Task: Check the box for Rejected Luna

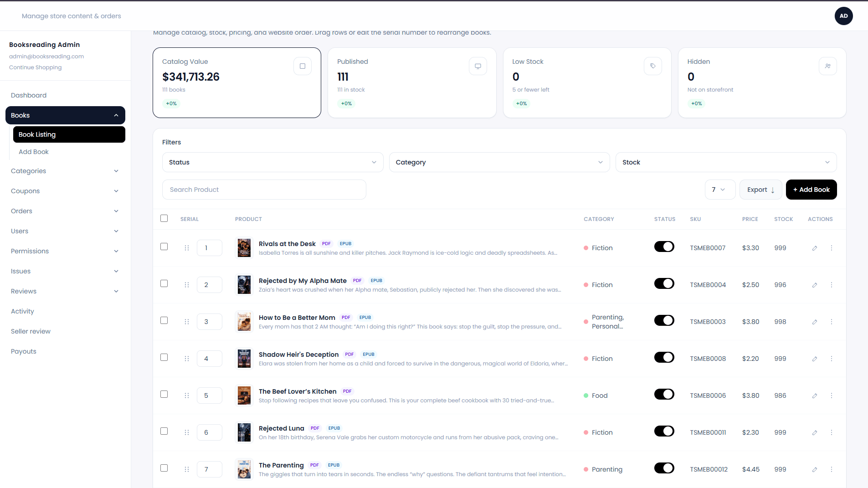Action: tap(164, 431)
